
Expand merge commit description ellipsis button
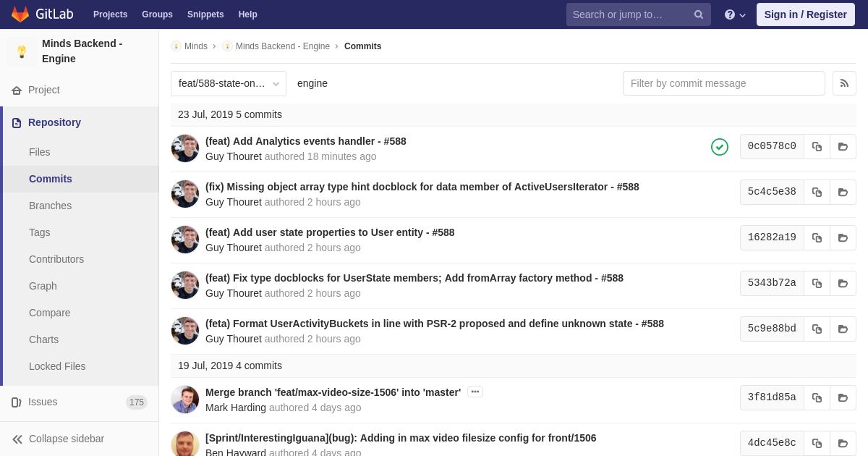pyautogui.click(x=475, y=392)
